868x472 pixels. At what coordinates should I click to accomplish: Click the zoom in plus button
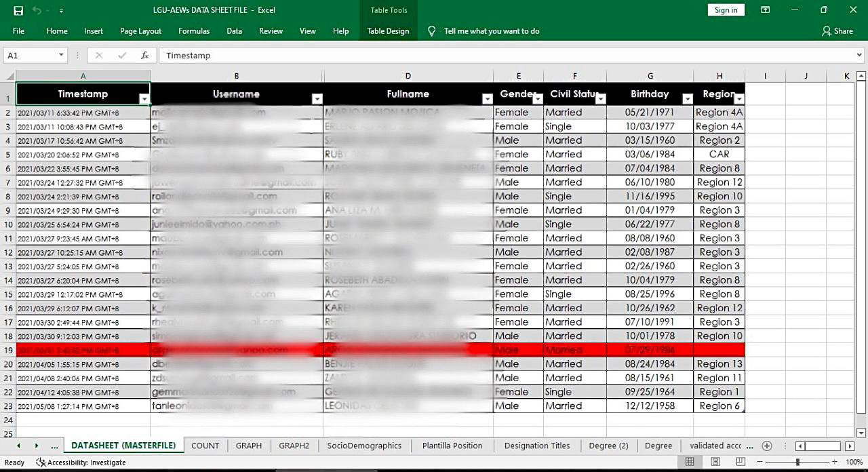pos(834,462)
